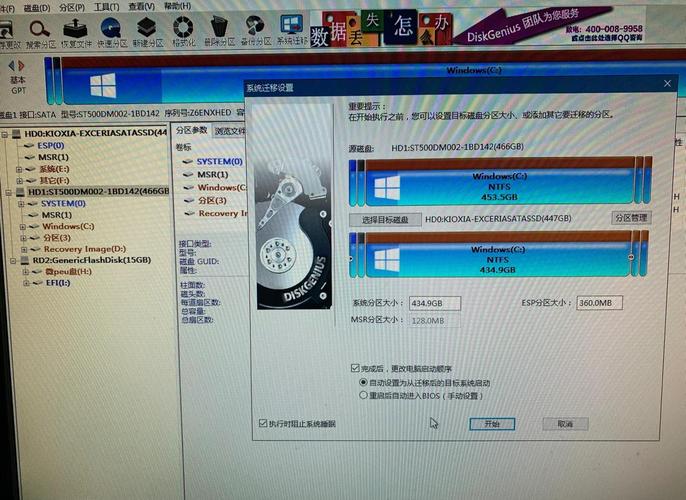Viewport: 686px width, 500px height.
Task: Click the 分区管理 button in dialog
Action: click(631, 217)
